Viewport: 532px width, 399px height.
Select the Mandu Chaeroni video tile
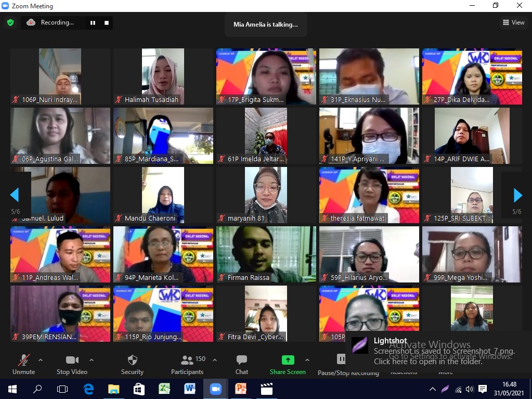[x=163, y=195]
